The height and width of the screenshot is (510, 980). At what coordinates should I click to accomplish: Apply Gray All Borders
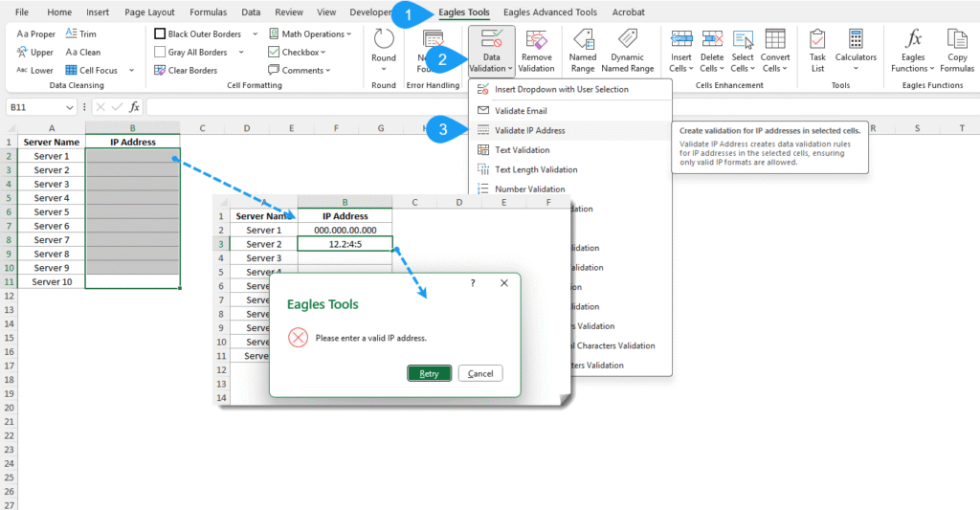pyautogui.click(x=190, y=52)
